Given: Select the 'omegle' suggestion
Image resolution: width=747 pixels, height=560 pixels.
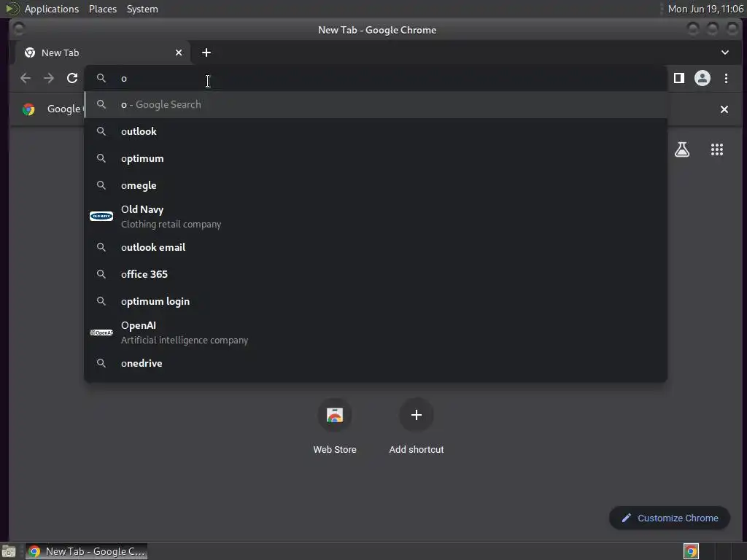Looking at the screenshot, I should (376, 185).
